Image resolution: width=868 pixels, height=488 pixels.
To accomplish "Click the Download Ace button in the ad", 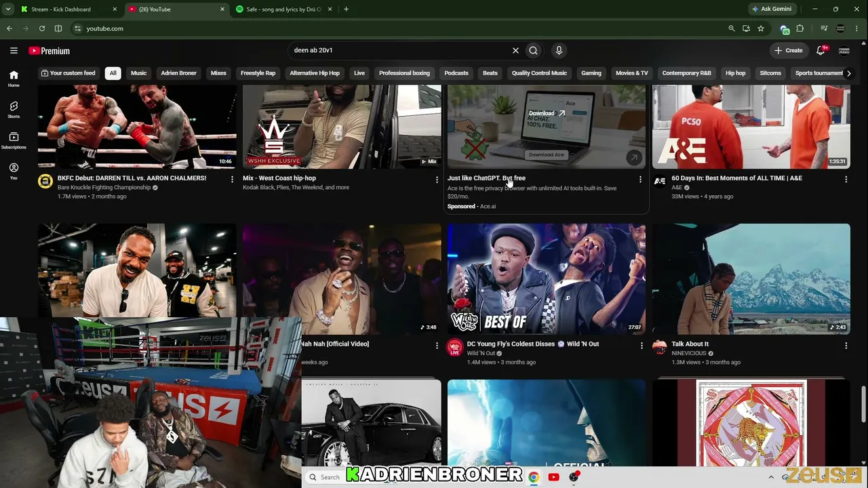I will coord(547,155).
